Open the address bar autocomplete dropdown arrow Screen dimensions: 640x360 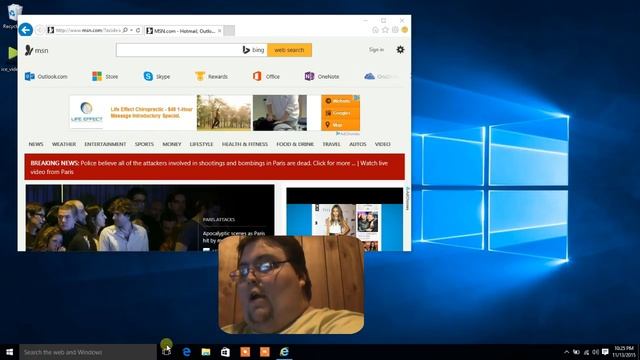[x=131, y=30]
